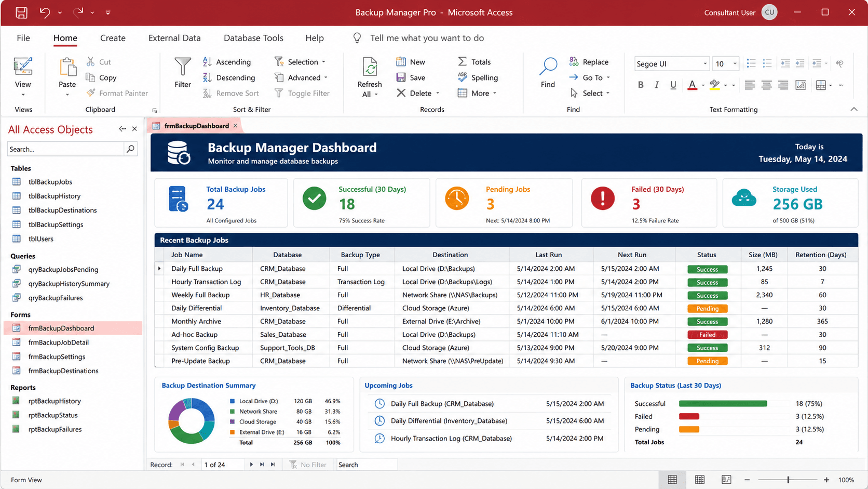868x489 pixels.
Task: Run Spelling check
Action: pos(478,77)
